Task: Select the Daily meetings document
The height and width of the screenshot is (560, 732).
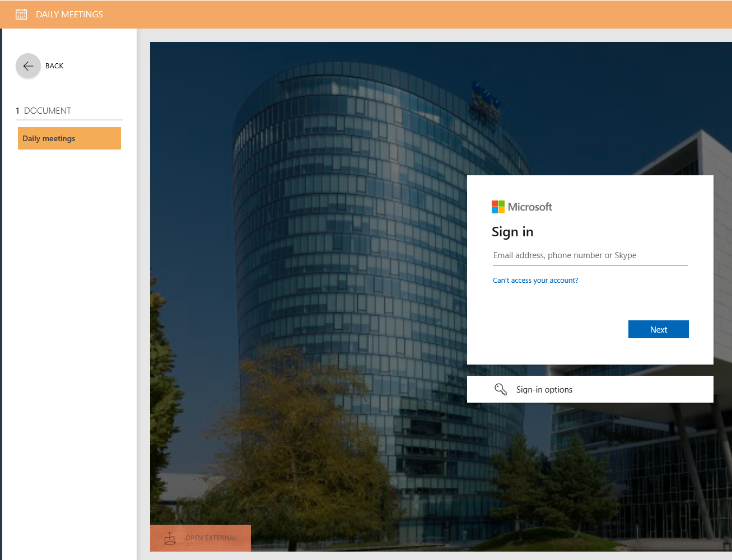Action: pos(69,138)
